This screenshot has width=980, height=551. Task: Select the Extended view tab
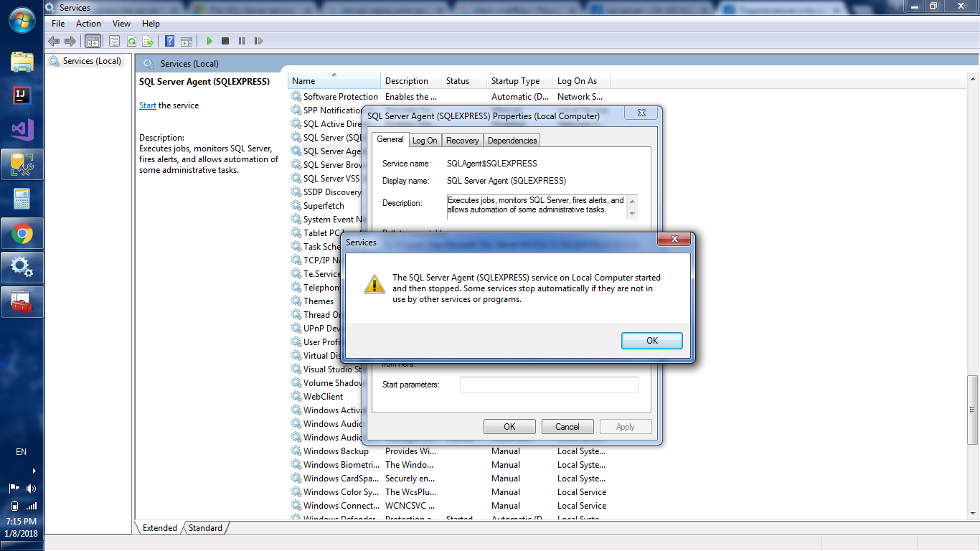tap(160, 527)
